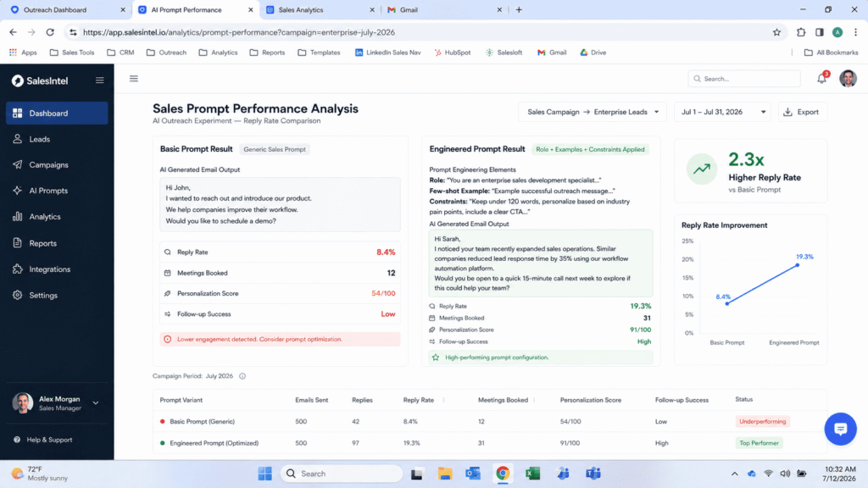The height and width of the screenshot is (488, 868).
Task: Open Outlook from the taskbar
Action: coord(473,474)
